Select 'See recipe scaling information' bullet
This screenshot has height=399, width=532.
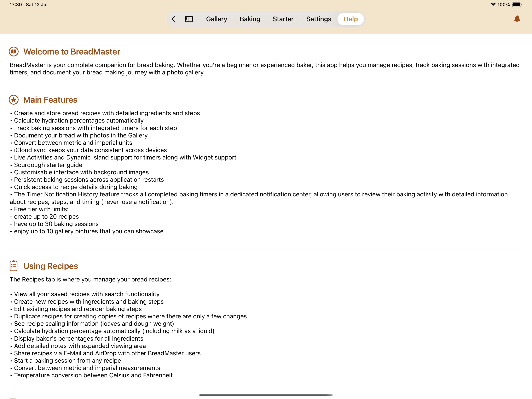92,323
